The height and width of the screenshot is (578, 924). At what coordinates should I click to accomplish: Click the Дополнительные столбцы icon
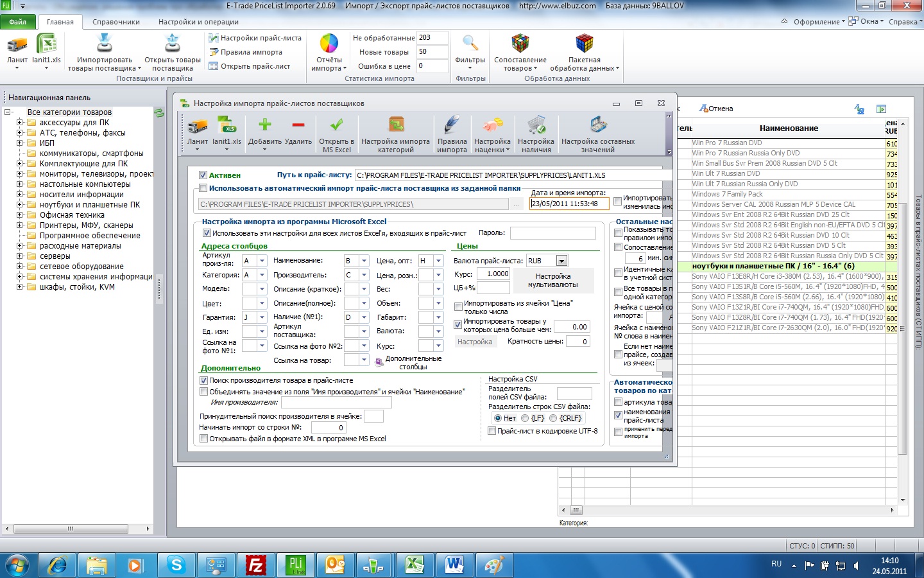(x=379, y=362)
